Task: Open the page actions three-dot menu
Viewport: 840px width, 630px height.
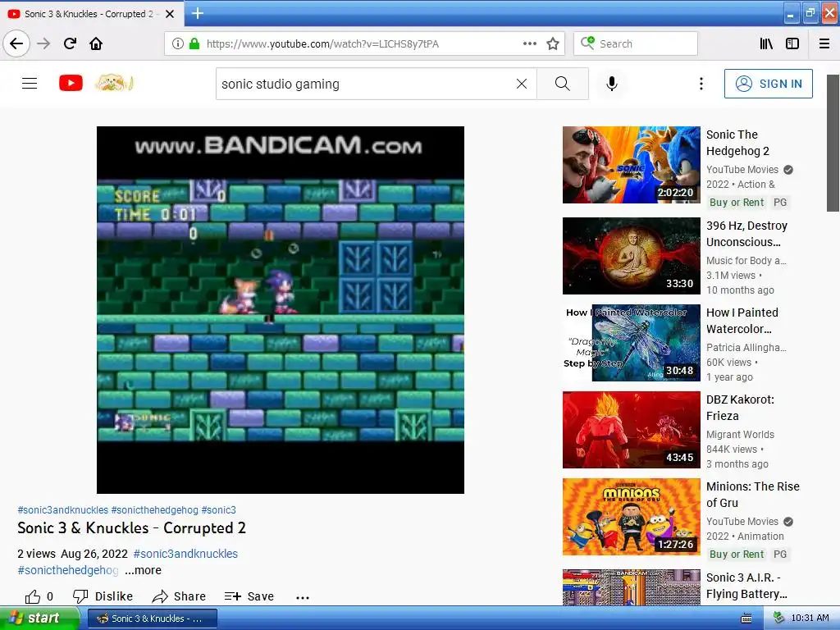Action: pos(529,43)
